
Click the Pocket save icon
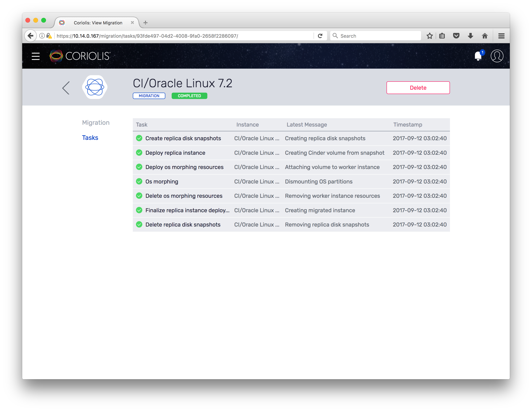coord(456,36)
